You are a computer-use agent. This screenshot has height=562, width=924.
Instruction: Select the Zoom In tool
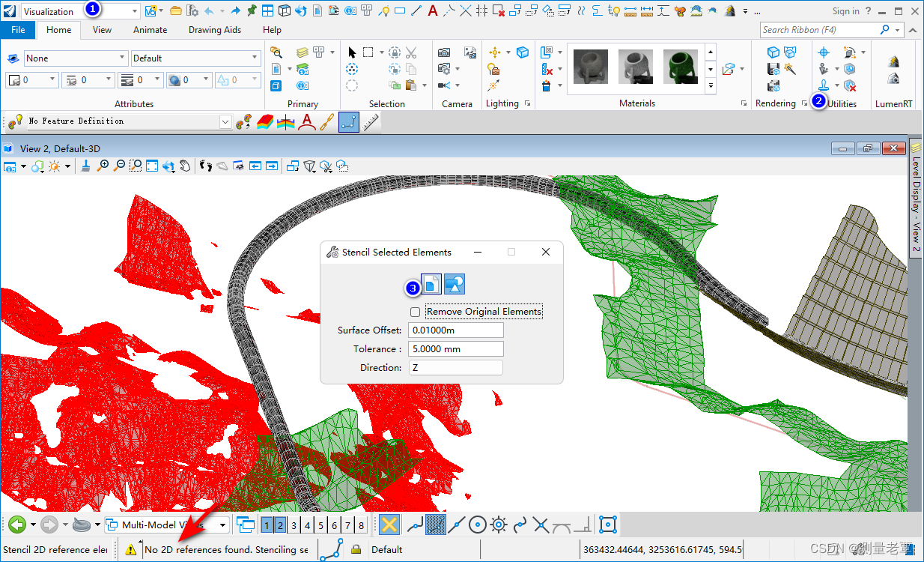(x=103, y=166)
